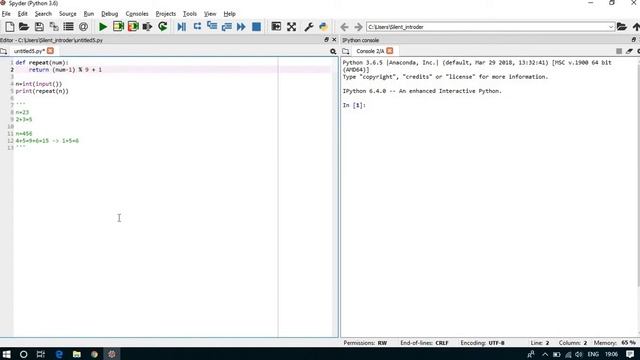Maximize the current pane
This screenshot has width=640, height=360.
pyautogui.click(x=276, y=27)
